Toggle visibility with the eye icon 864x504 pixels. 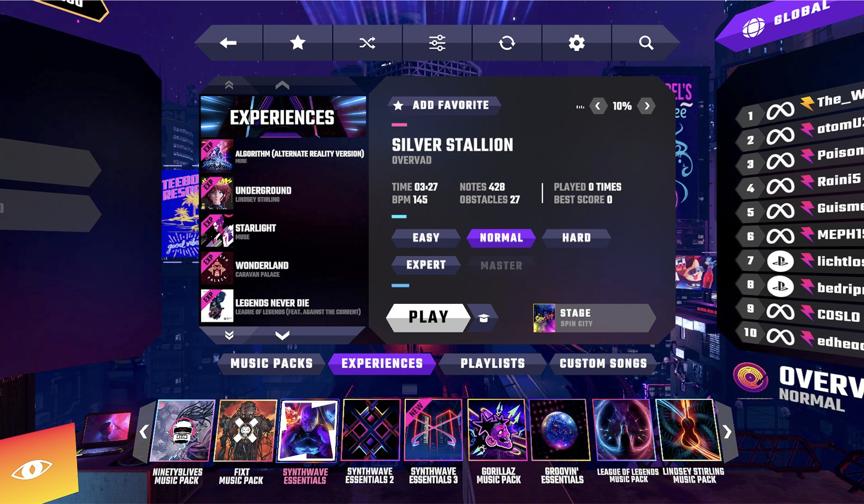point(32,469)
